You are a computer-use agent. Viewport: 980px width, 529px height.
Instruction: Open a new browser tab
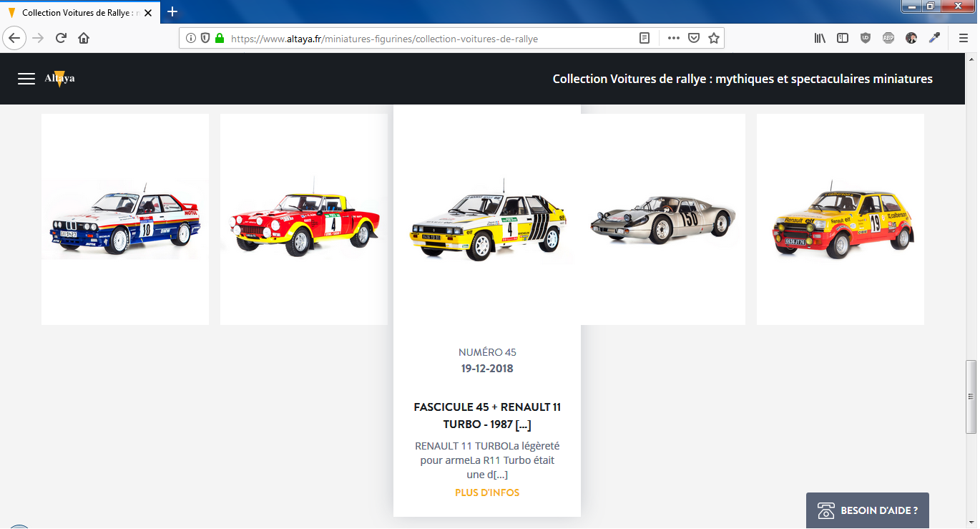click(x=172, y=12)
